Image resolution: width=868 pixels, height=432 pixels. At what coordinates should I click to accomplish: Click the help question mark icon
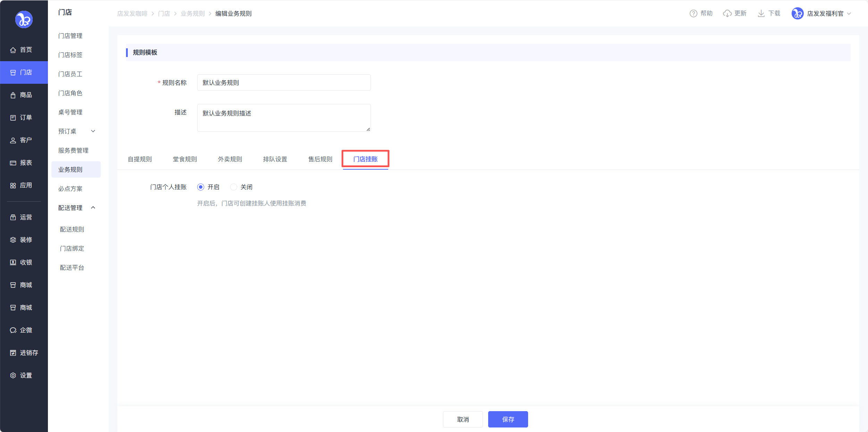point(693,14)
